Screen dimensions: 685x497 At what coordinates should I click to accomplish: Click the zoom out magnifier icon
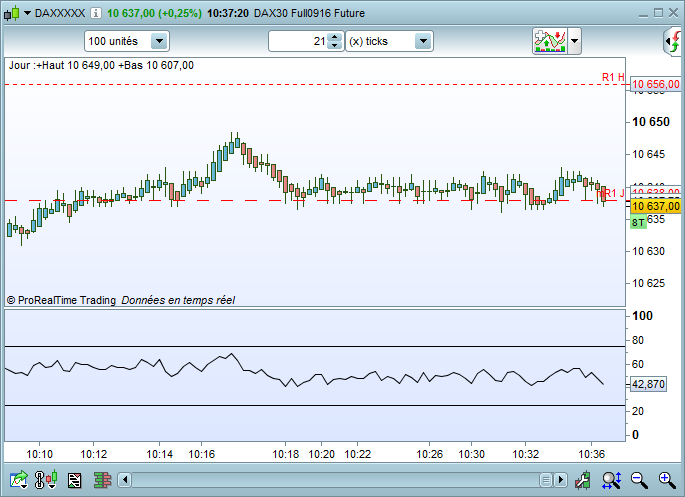point(639,480)
